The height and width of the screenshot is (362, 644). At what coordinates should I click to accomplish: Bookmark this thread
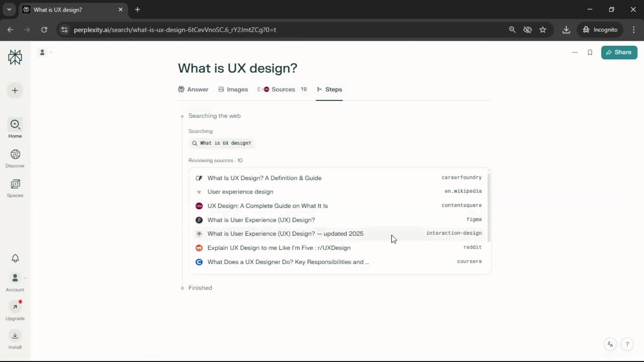pos(590,53)
